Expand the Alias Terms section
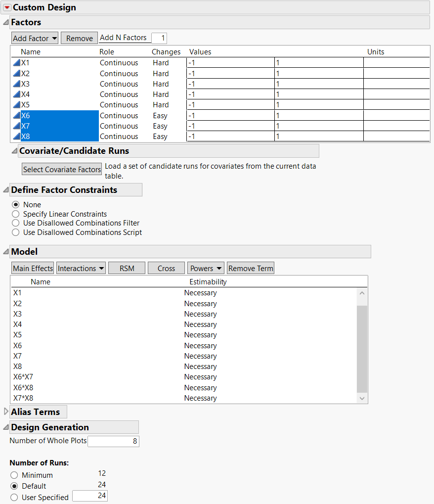This screenshot has width=434, height=504. [x=5, y=411]
